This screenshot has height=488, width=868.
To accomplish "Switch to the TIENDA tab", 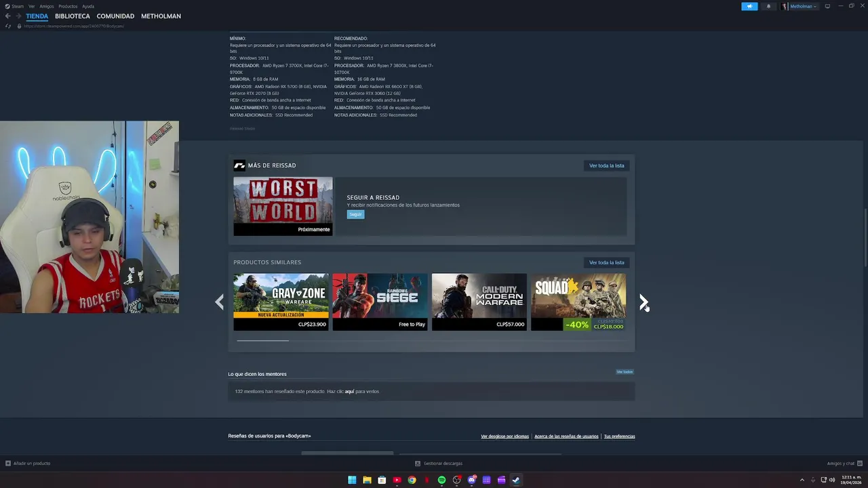I will pos(37,16).
